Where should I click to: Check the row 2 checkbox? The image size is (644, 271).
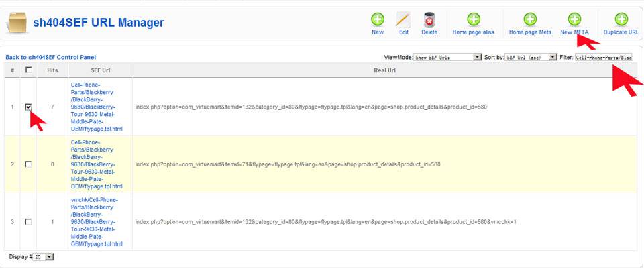coord(28,164)
